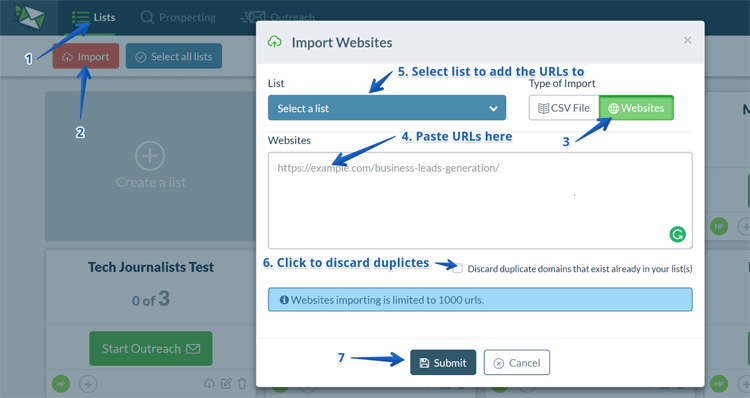Click the app envelope logo
750x398 pixels.
click(29, 17)
